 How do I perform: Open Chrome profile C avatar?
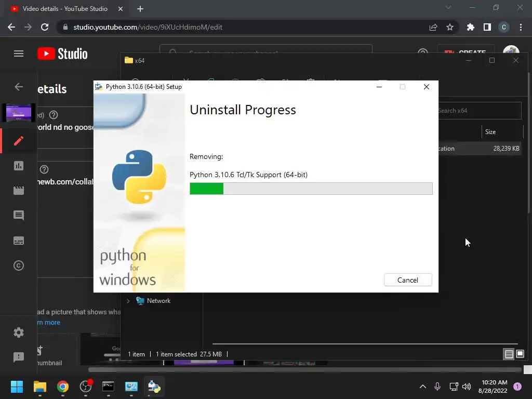[x=504, y=27]
